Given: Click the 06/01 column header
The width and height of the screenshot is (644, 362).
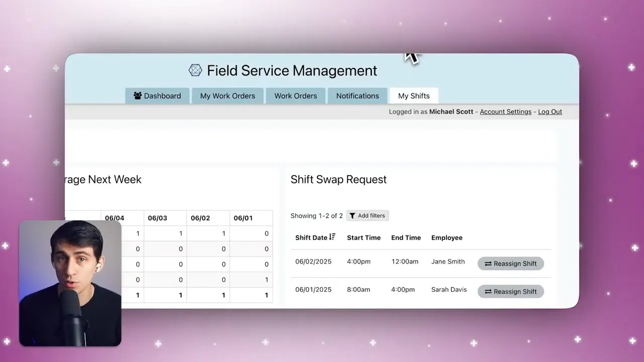Looking at the screenshot, I should click(251, 218).
